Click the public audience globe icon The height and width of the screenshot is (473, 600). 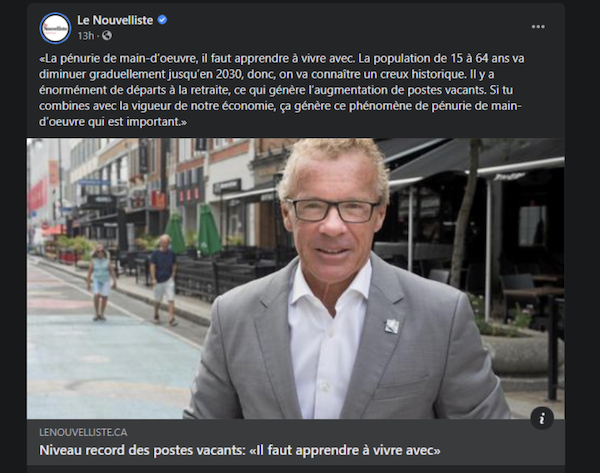pyautogui.click(x=107, y=36)
